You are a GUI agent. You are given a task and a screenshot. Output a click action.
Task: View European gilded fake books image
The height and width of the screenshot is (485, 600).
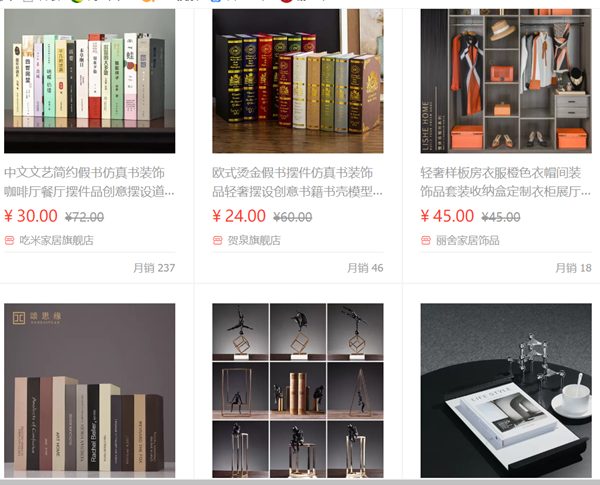[x=298, y=81]
